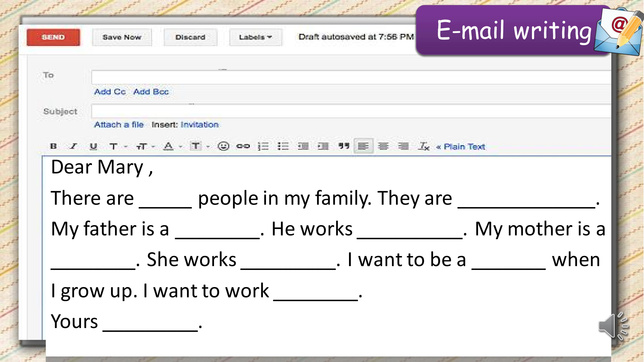Discard the draft email
The image size is (644, 362).
tap(191, 37)
